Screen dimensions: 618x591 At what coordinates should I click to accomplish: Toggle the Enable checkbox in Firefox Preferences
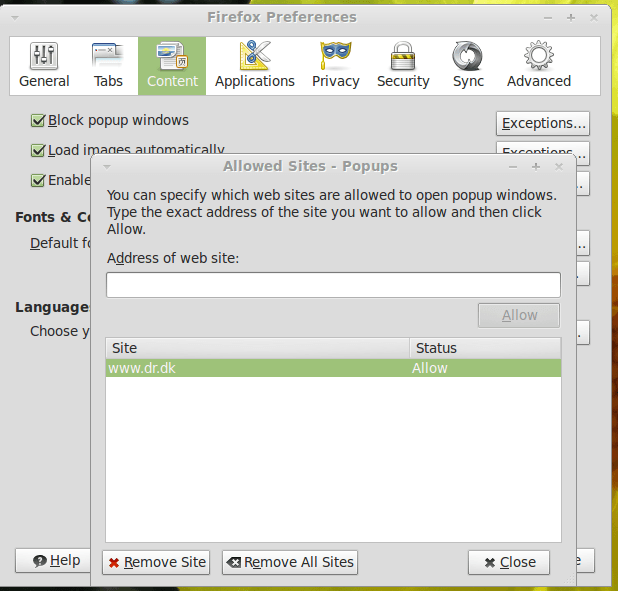point(38,181)
